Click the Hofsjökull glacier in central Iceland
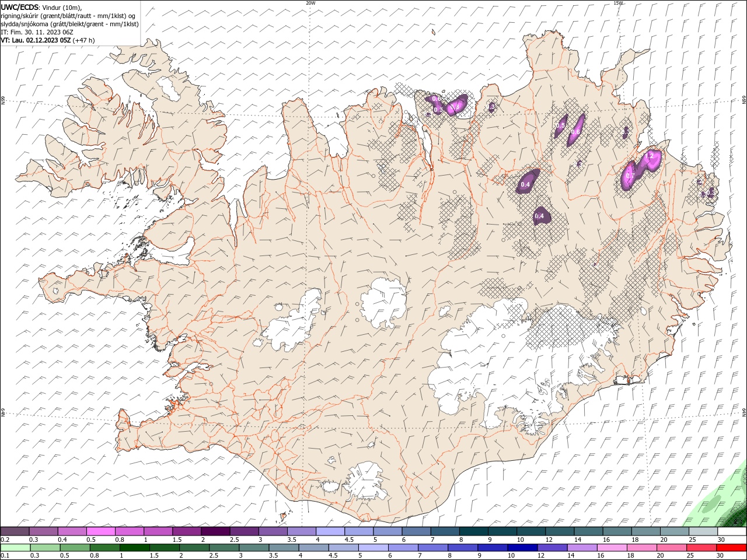 tap(384, 302)
